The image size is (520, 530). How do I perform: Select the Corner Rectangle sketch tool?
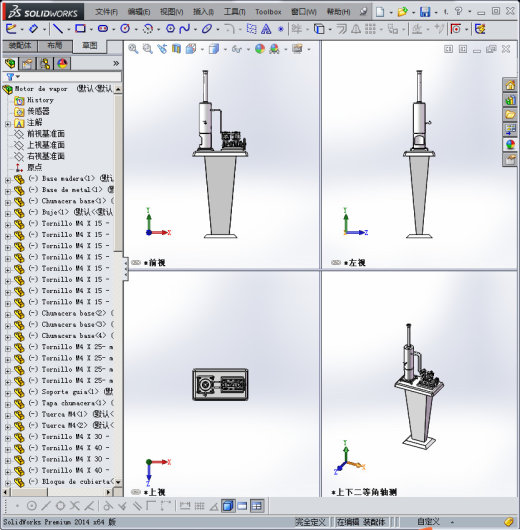click(80, 29)
